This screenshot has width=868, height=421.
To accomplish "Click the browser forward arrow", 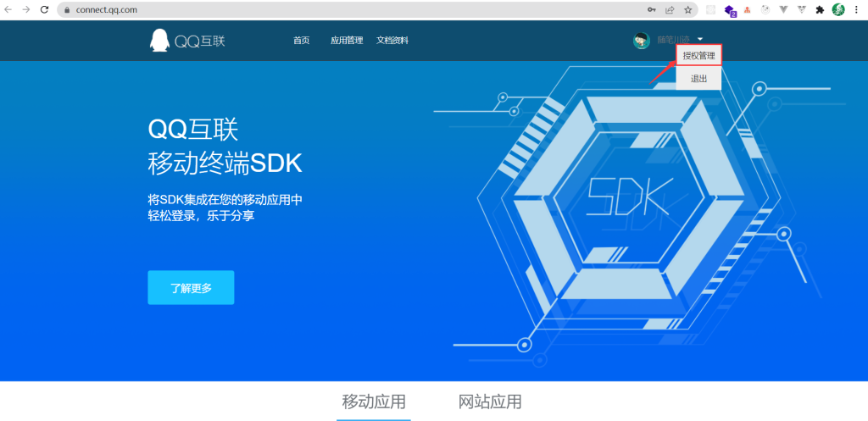I will pyautogui.click(x=26, y=9).
